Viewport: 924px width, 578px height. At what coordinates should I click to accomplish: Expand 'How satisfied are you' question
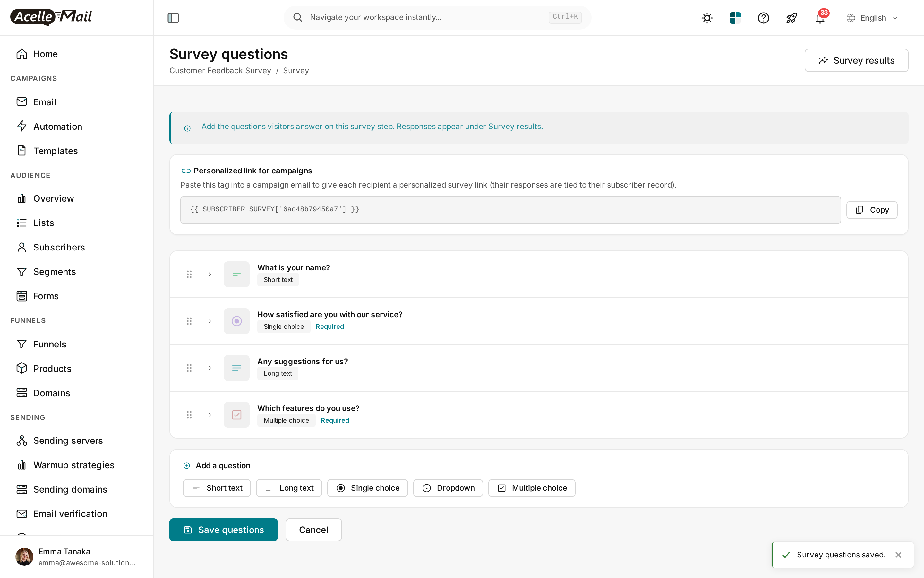click(210, 321)
